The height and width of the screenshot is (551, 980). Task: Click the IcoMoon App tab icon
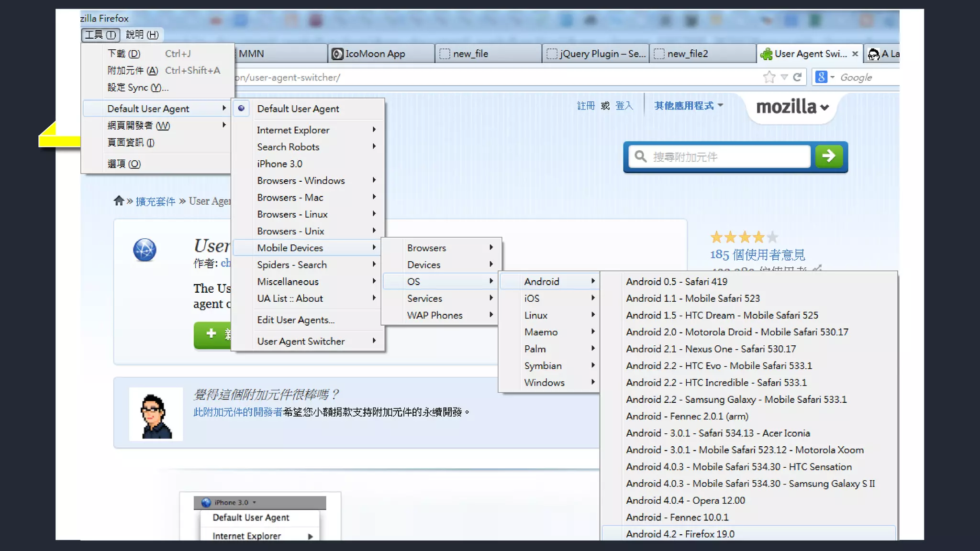pos(337,54)
